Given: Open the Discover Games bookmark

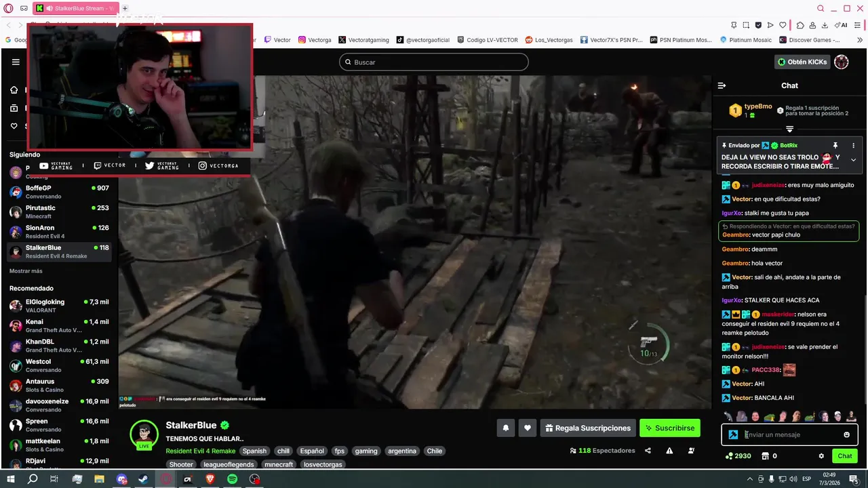Looking at the screenshot, I should (x=809, y=40).
